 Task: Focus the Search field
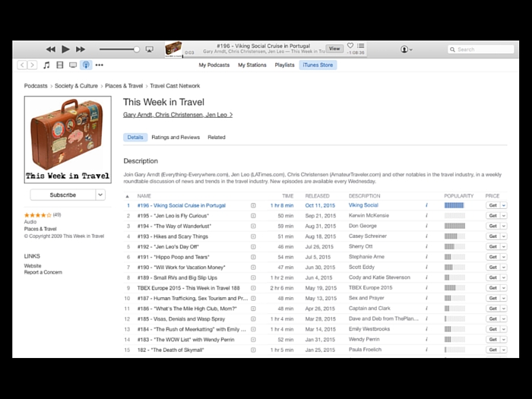click(x=481, y=49)
